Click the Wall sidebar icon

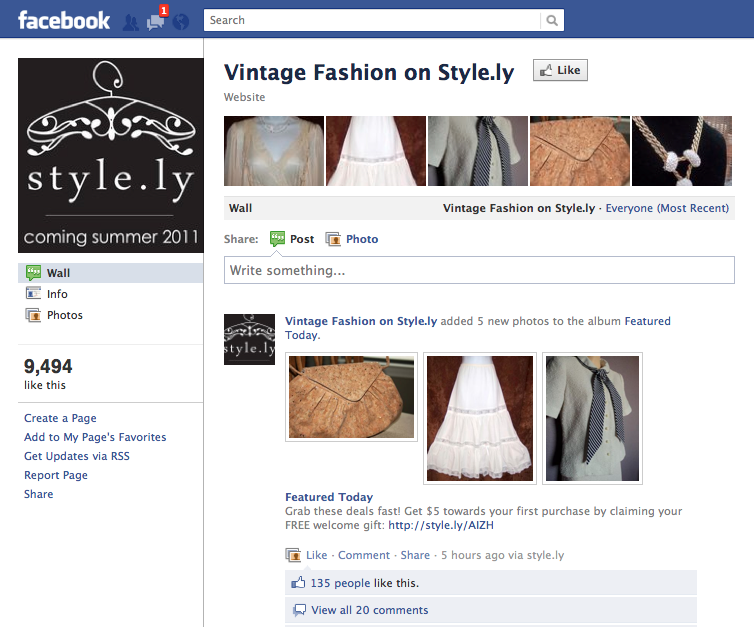tap(33, 273)
